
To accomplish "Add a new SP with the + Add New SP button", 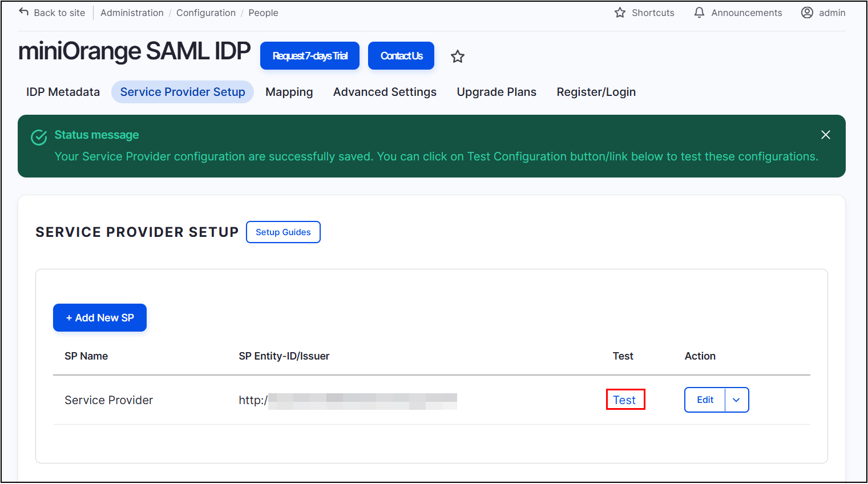I will 100,317.
